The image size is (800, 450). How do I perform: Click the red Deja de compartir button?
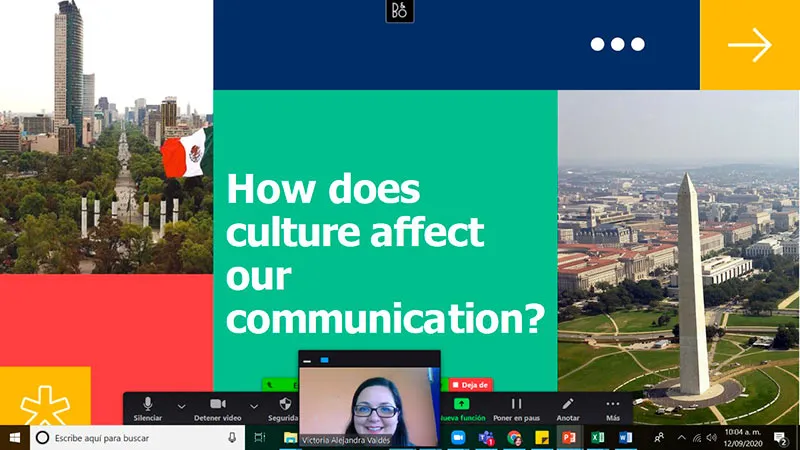coord(470,384)
